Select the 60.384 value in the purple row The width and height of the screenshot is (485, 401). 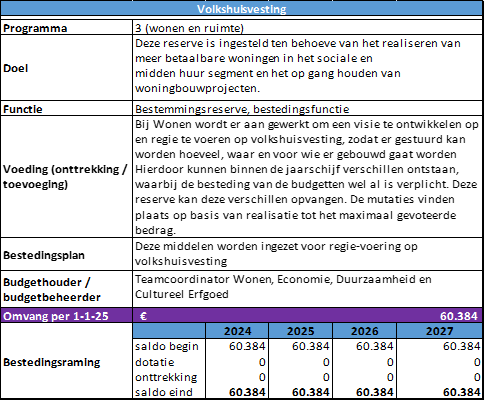tap(459, 316)
